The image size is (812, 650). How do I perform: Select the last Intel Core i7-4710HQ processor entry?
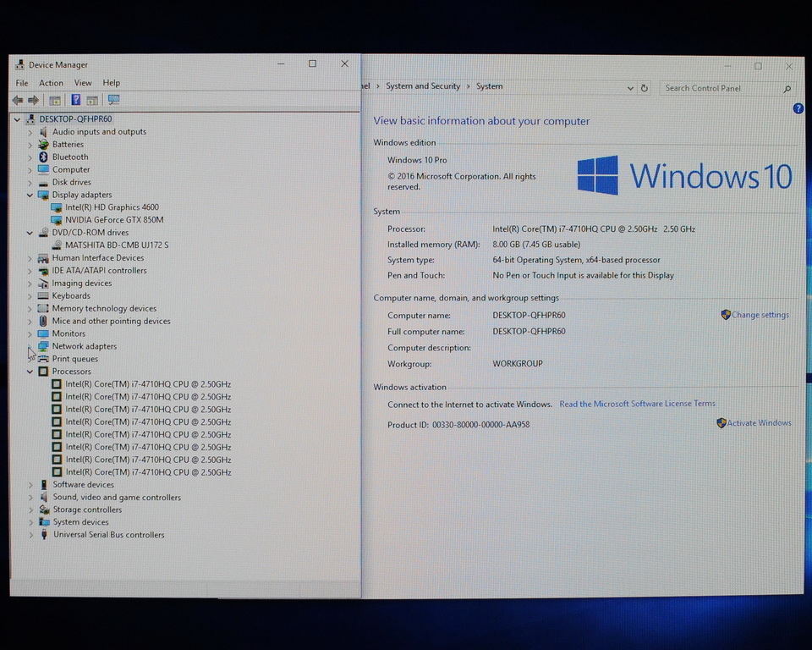point(148,472)
